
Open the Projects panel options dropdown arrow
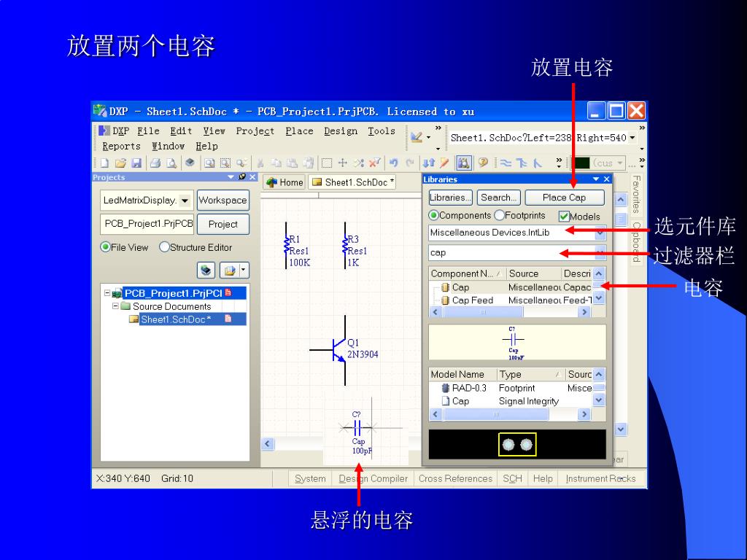pyautogui.click(x=231, y=176)
